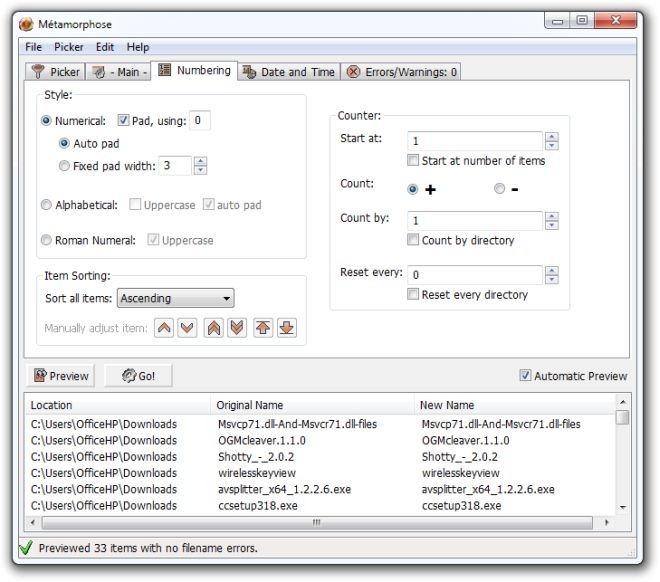Move selected item to bottom

[x=287, y=327]
